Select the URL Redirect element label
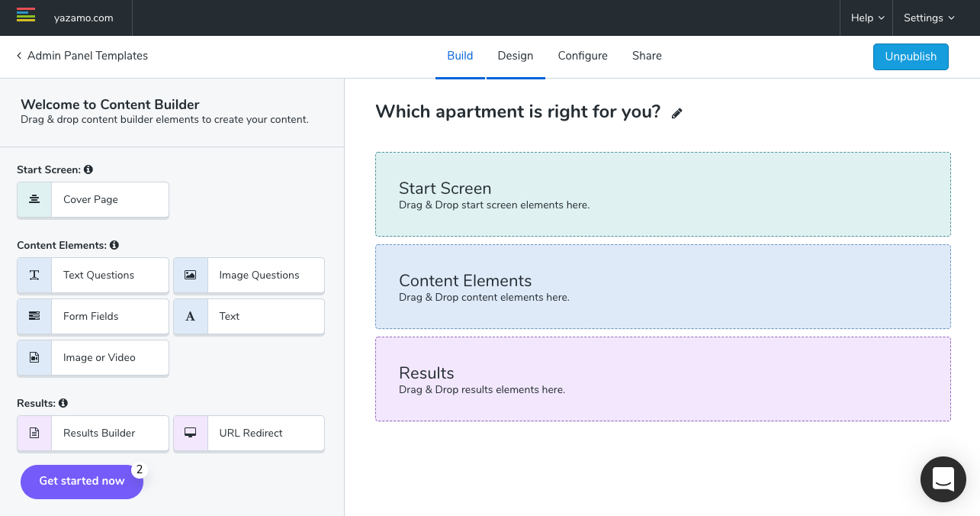The height and width of the screenshot is (516, 980). point(251,433)
